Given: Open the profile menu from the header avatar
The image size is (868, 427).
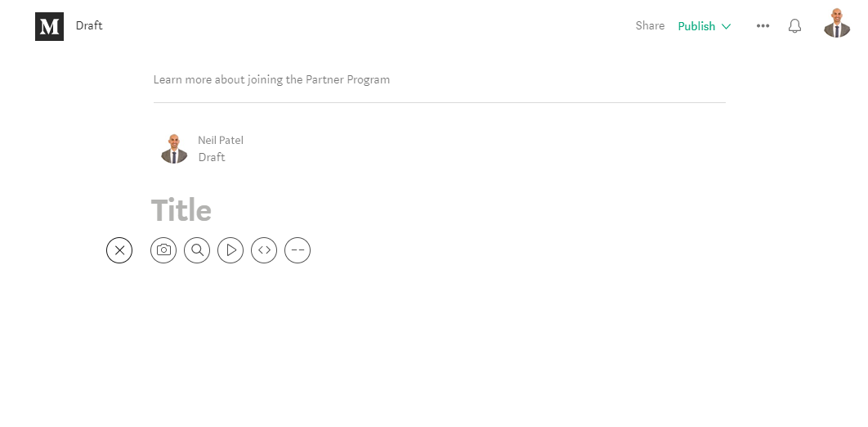Looking at the screenshot, I should 837,23.
